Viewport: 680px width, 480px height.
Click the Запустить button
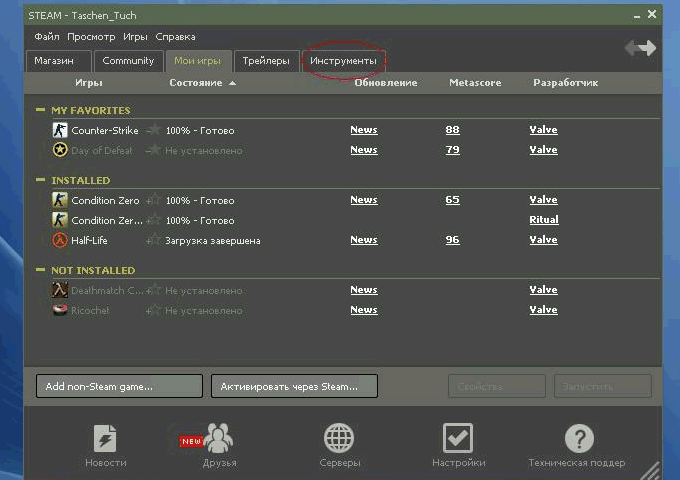[x=603, y=386]
